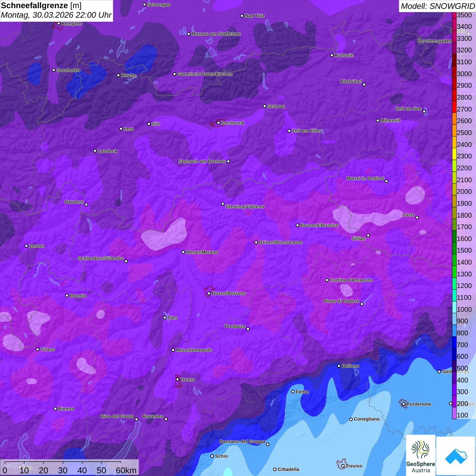476x476 pixels.
Task: Click the Pordenone marker dot
Action: (x=404, y=404)
